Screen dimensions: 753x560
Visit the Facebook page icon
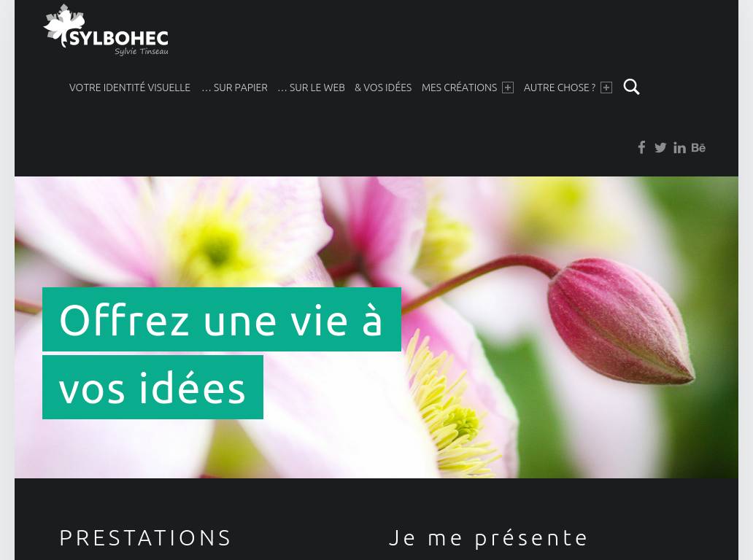click(641, 147)
